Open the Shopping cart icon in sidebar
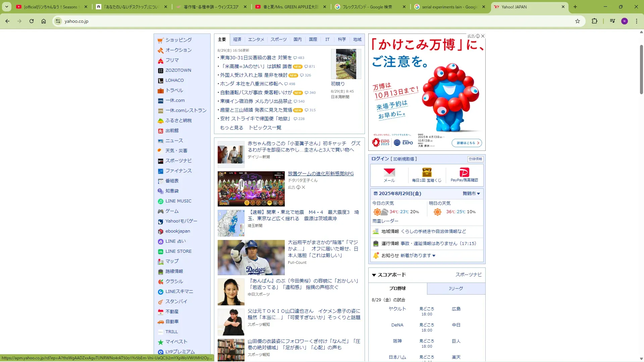The height and width of the screenshot is (362, 644). (161, 40)
